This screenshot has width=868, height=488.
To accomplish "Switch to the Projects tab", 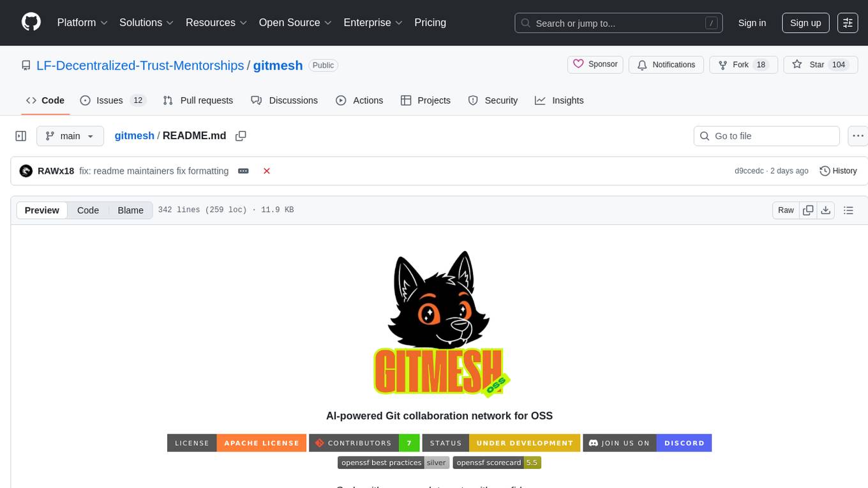I will coord(426,100).
